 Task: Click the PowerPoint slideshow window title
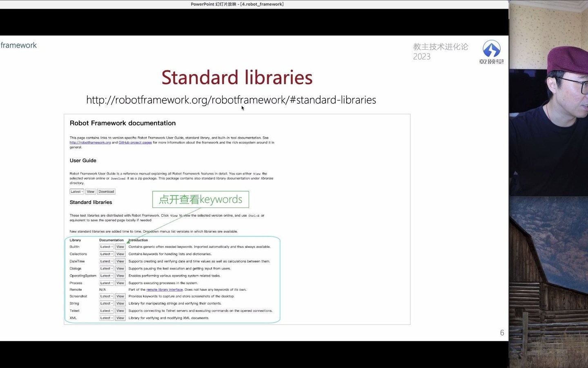(x=237, y=4)
